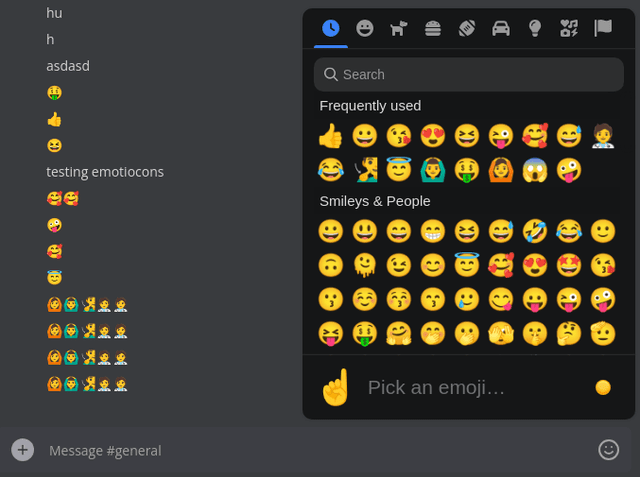Pick the thumbs up emoji in Frequently used

click(x=331, y=136)
